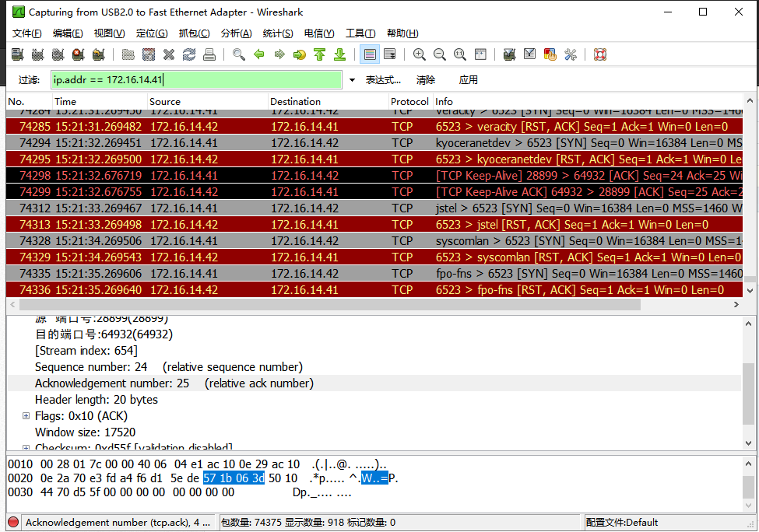
Task: Go back in packet history arrow
Action: point(259,54)
